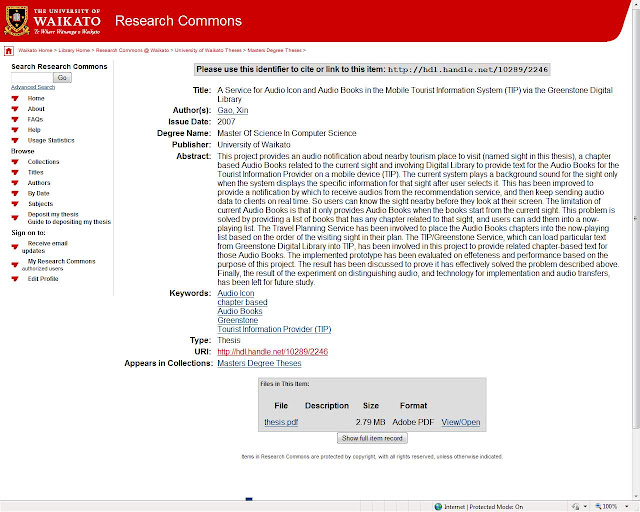Click the Master Of Science degree name
Screen dimensions: 640x512
pos(287,134)
